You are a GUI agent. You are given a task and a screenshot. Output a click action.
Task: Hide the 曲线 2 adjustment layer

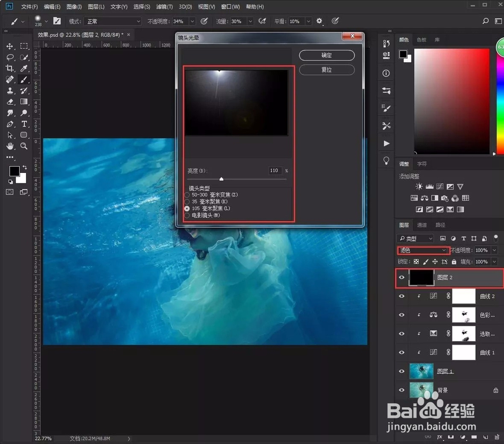click(402, 296)
